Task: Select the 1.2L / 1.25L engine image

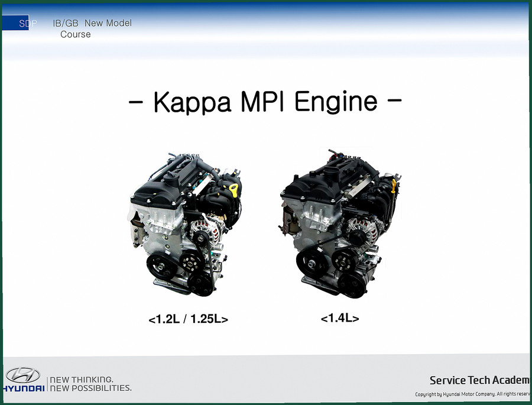Action: tap(186, 225)
